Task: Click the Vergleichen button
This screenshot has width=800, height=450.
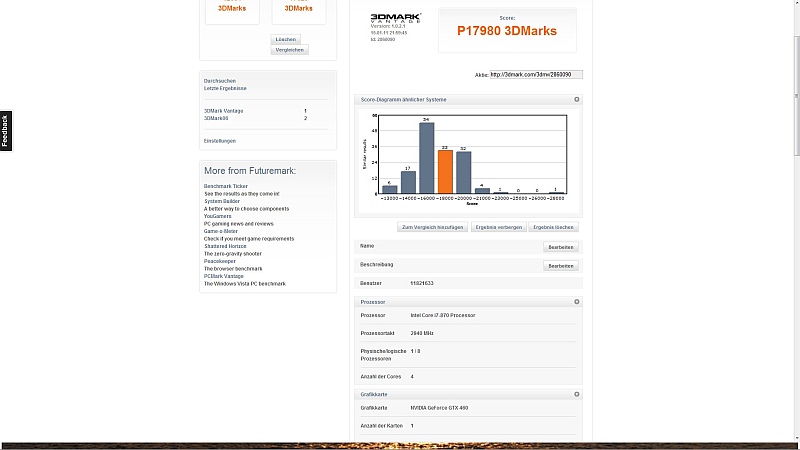Action: [289, 50]
